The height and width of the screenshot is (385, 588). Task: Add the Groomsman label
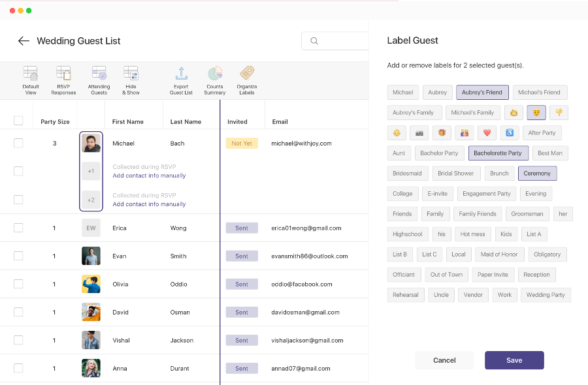pyautogui.click(x=527, y=213)
